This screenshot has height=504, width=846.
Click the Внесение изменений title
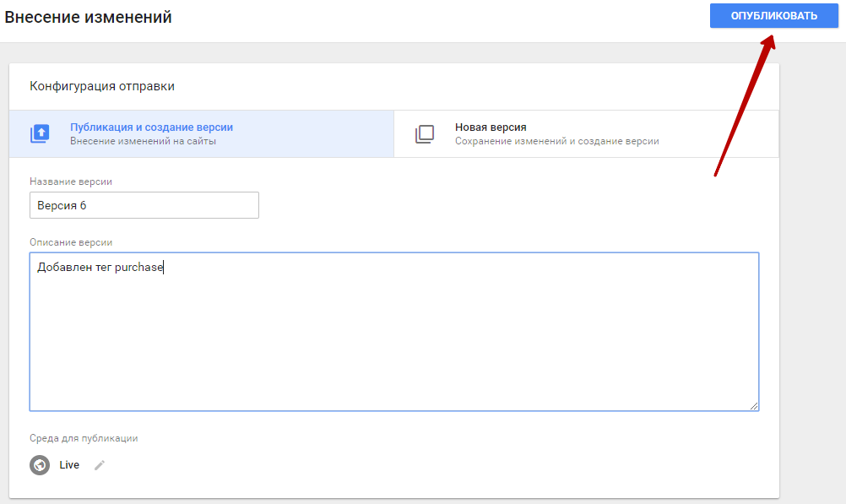click(x=88, y=17)
